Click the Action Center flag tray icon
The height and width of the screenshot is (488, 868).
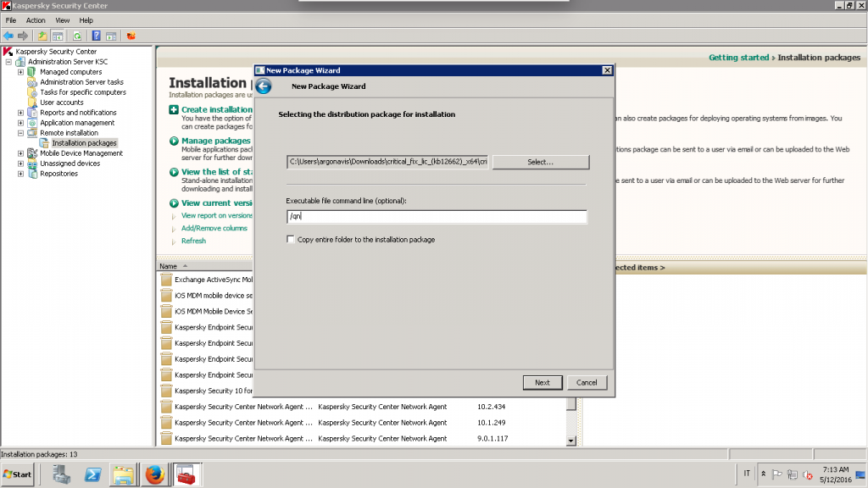(x=776, y=474)
